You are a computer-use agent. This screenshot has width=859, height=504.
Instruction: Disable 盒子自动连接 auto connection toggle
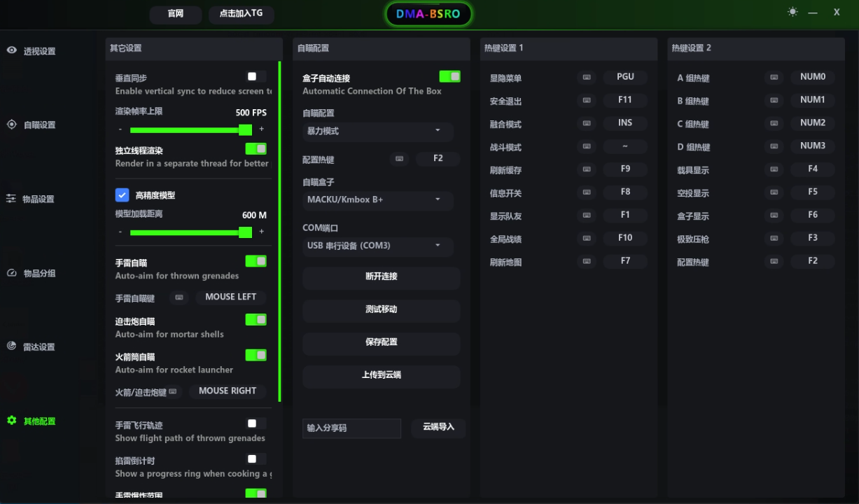[450, 76]
